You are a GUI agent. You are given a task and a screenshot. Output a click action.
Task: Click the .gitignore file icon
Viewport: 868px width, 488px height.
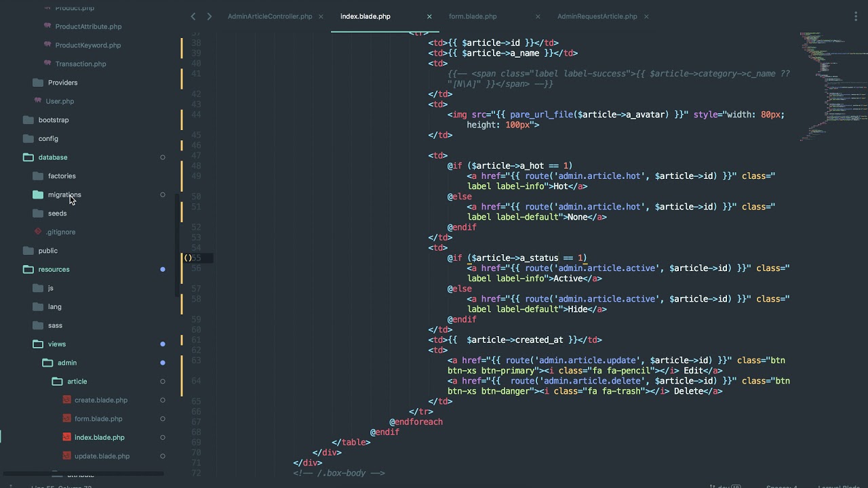click(38, 232)
